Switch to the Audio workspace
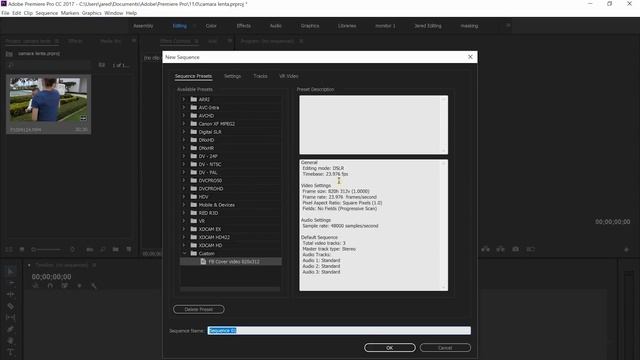Viewport: 640px width, 360px height. pos(276,26)
